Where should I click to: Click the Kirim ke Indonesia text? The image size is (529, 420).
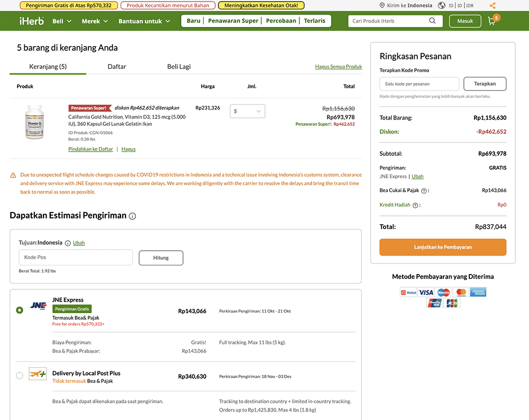(x=409, y=5)
